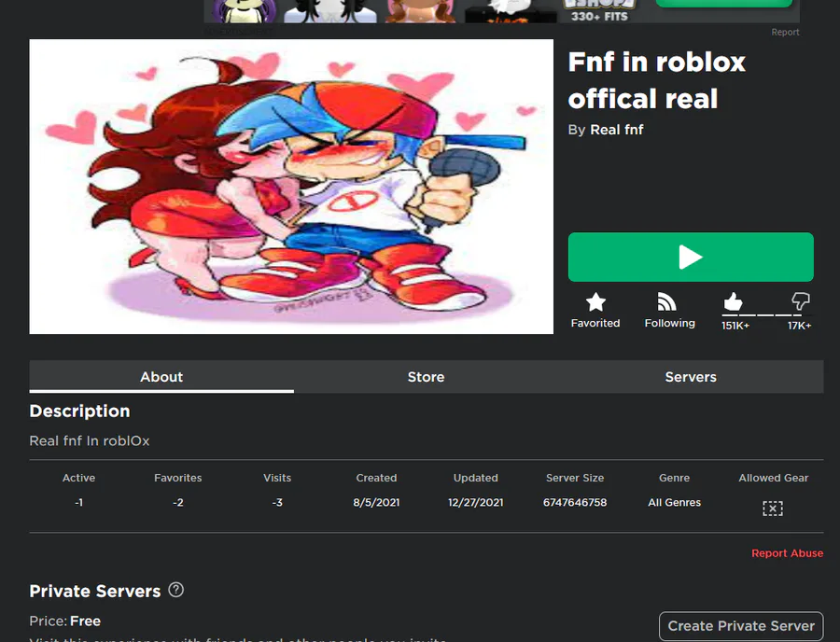Screen dimensions: 840x642
Task: Click the All Genres value
Action: point(674,502)
